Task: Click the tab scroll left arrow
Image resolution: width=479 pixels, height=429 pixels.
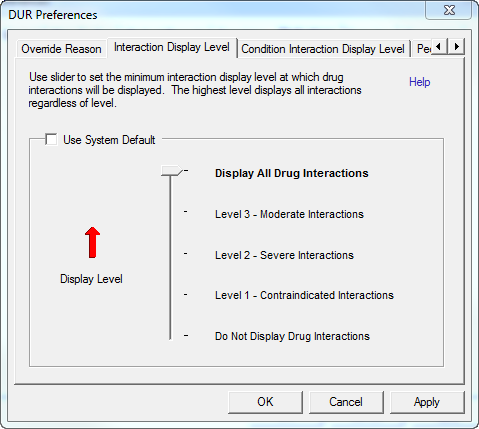Action: pos(440,46)
